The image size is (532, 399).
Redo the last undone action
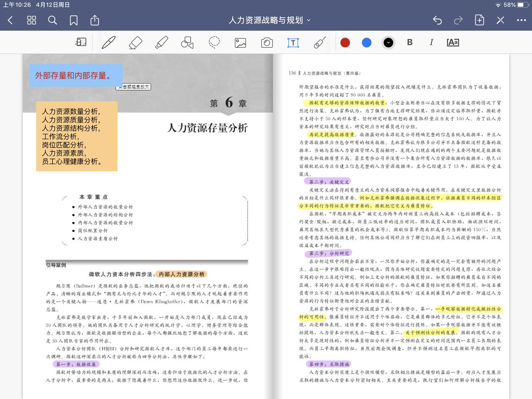click(x=458, y=20)
